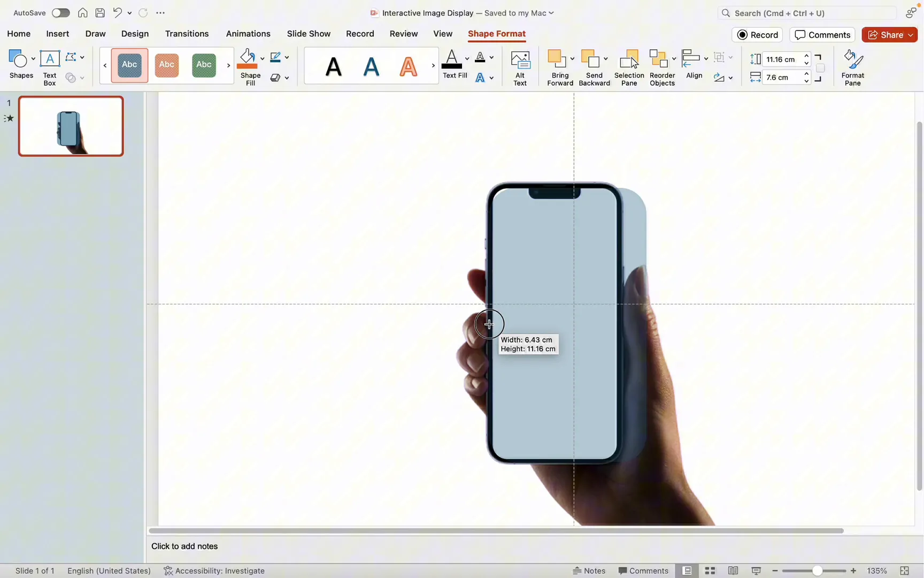
Task: Expand the Text Fill dropdown arrow
Action: 467,58
